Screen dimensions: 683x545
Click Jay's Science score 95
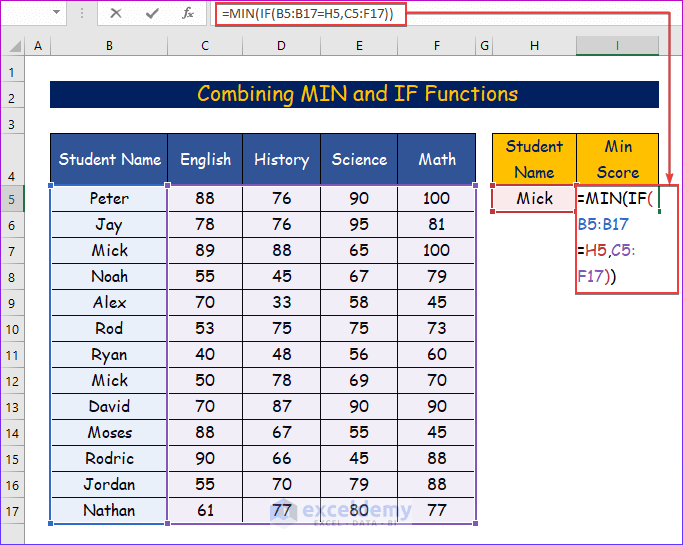(x=359, y=225)
